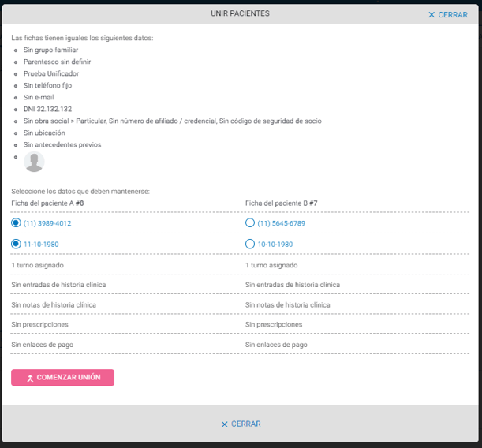Click the UNIR PACIENTES dialog title
The height and width of the screenshot is (448, 482).
[x=241, y=13]
